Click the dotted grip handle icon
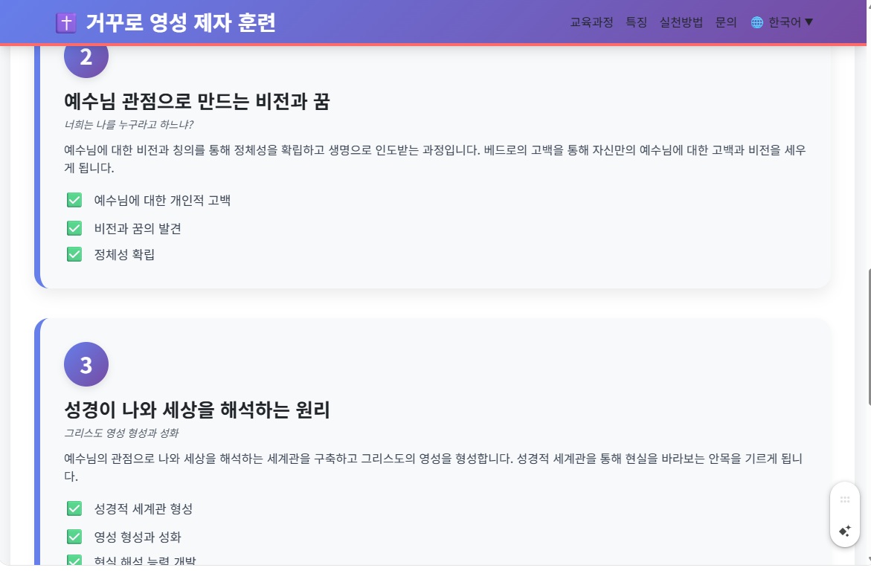The height and width of the screenshot is (588, 871). pos(845,500)
